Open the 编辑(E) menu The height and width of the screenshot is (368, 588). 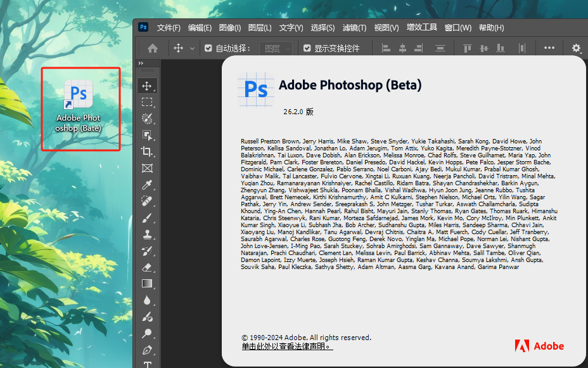[x=200, y=28]
